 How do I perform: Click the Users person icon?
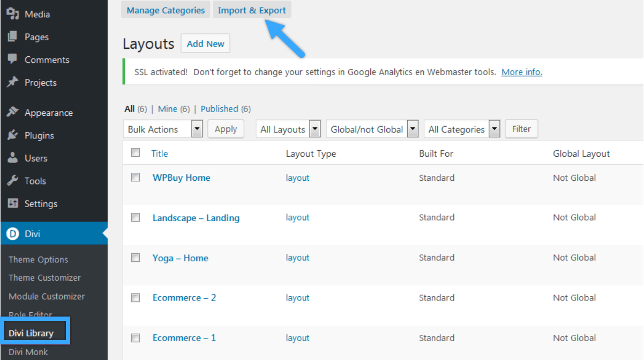[x=13, y=158]
